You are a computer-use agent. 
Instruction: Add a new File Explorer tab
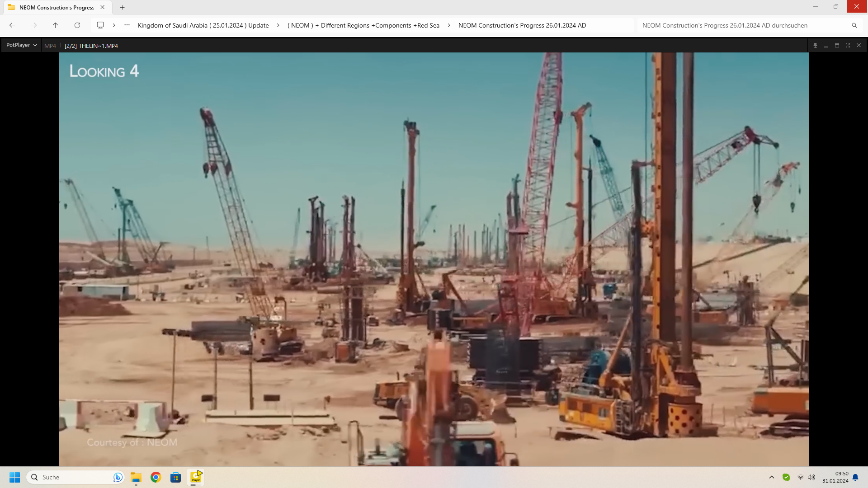point(122,7)
